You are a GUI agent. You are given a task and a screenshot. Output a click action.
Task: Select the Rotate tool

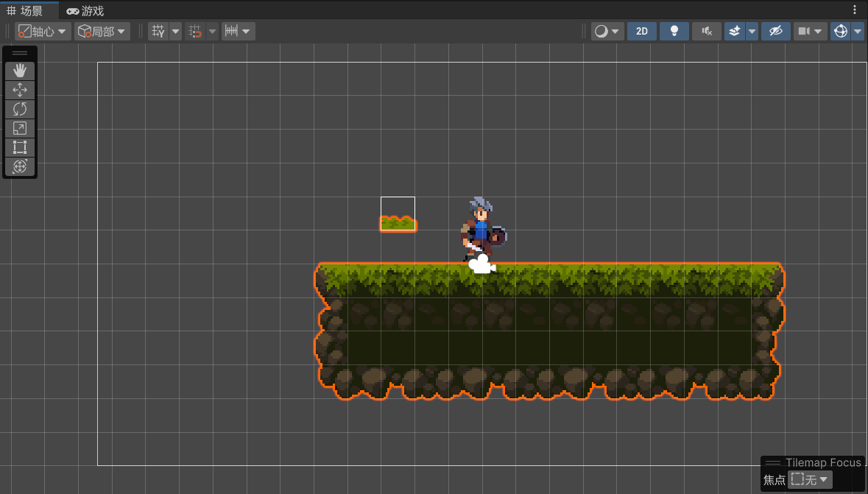(x=20, y=109)
